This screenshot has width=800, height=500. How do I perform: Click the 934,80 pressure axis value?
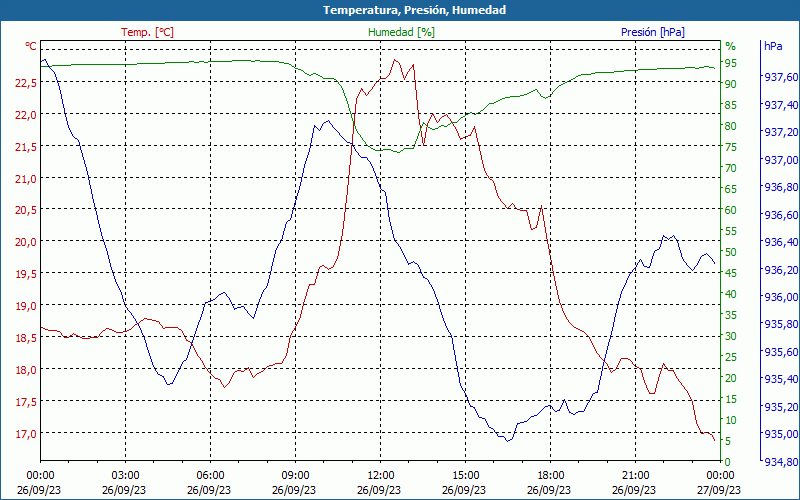(781, 462)
